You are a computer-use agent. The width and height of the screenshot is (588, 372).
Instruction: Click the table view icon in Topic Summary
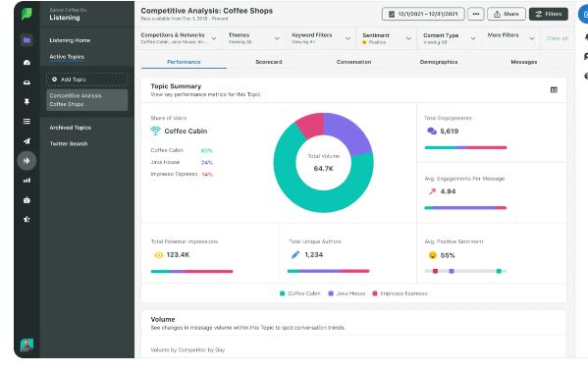554,90
